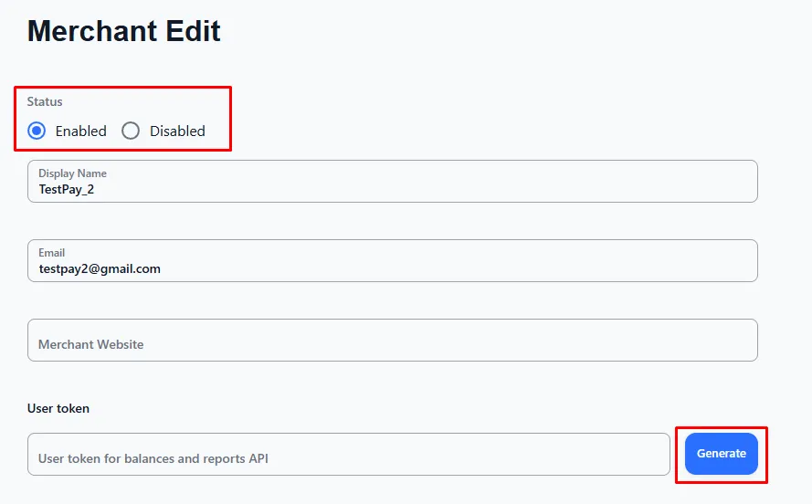Click the small "Email" field label
This screenshot has height=504, width=812.
click(x=51, y=252)
